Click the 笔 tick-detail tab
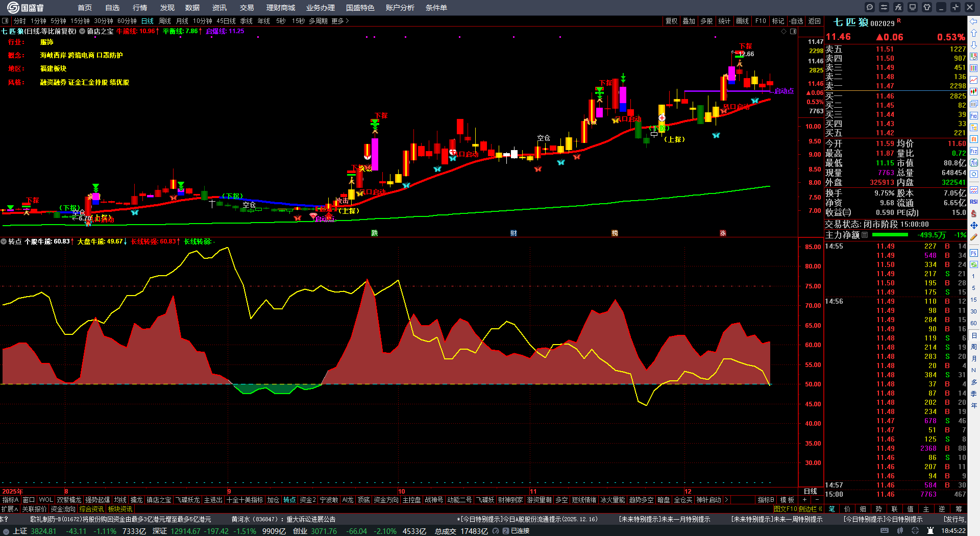980x536 pixels. point(831,509)
